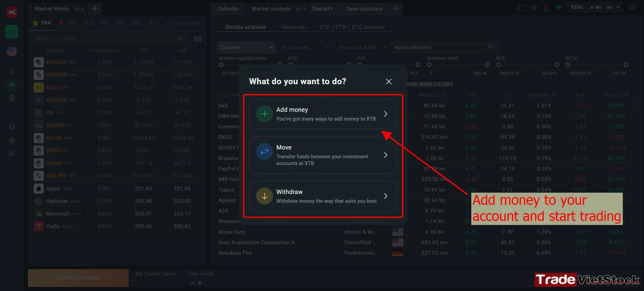
Task: Open the Amadeus Fire row in scanner
Action: click(x=424, y=253)
